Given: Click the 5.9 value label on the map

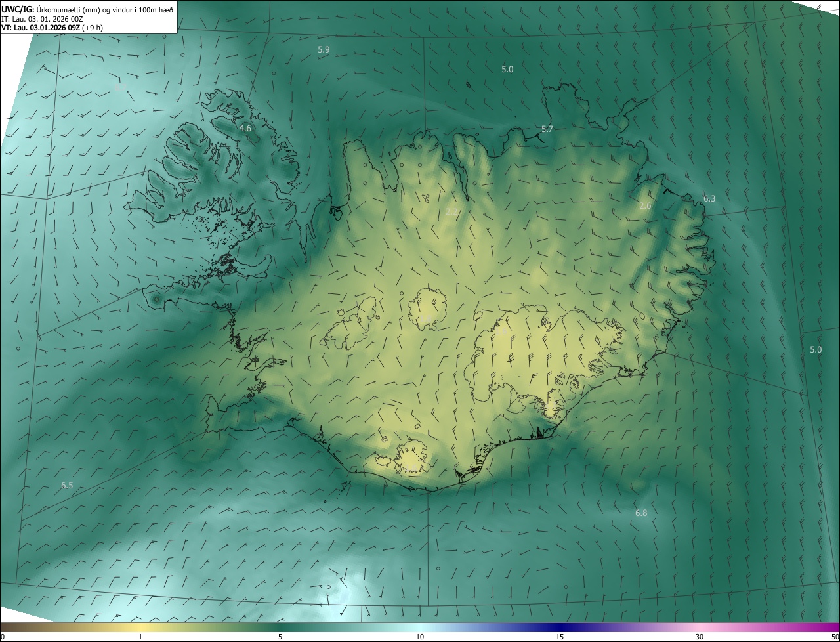Looking at the screenshot, I should tap(324, 49).
